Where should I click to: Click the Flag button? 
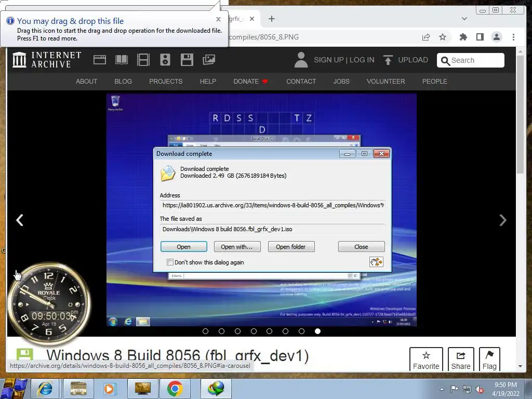click(x=489, y=360)
